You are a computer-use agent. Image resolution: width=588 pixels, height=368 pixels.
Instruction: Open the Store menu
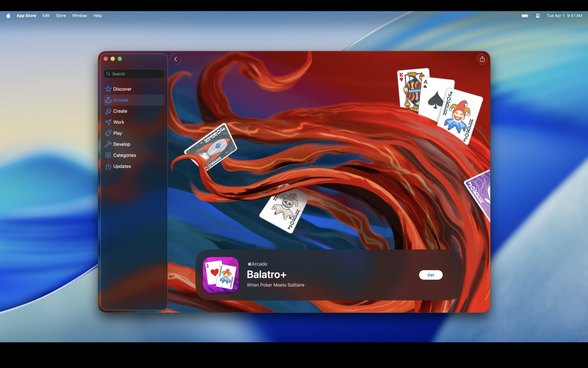pyautogui.click(x=61, y=16)
